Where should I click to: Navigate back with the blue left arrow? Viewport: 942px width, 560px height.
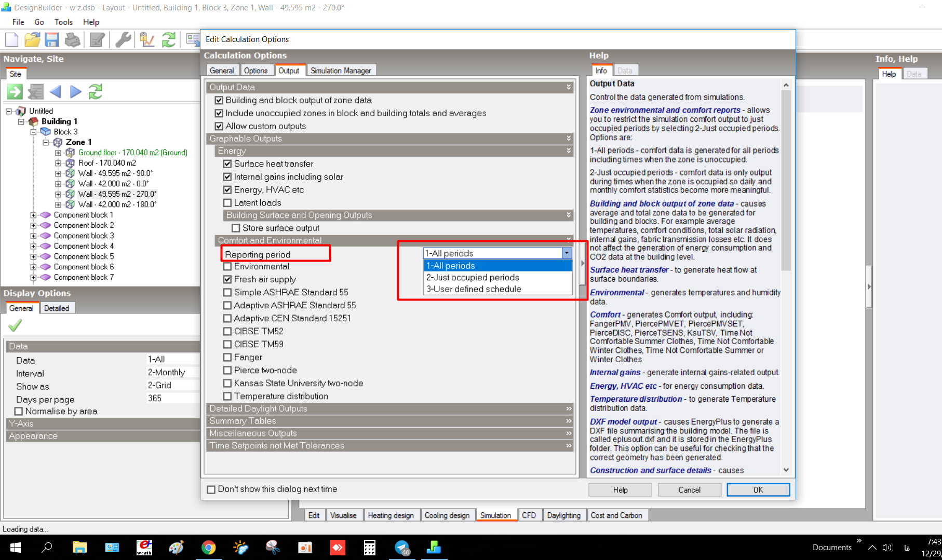click(55, 92)
